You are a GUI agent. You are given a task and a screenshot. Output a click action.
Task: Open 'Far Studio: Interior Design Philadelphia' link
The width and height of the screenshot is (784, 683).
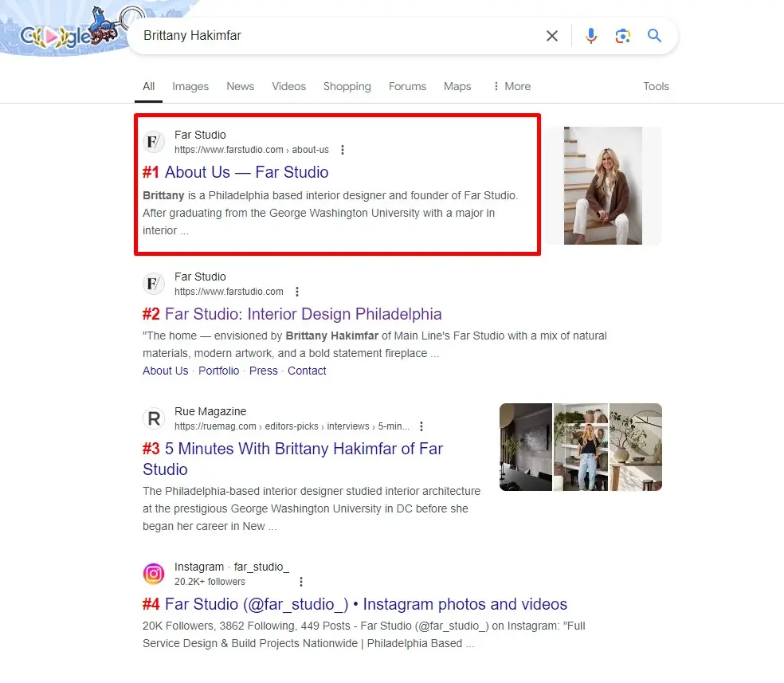pyautogui.click(x=303, y=314)
